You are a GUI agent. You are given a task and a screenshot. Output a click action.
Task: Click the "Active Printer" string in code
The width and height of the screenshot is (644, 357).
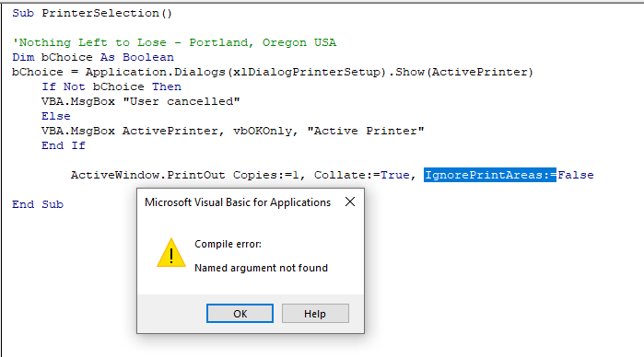[366, 132]
